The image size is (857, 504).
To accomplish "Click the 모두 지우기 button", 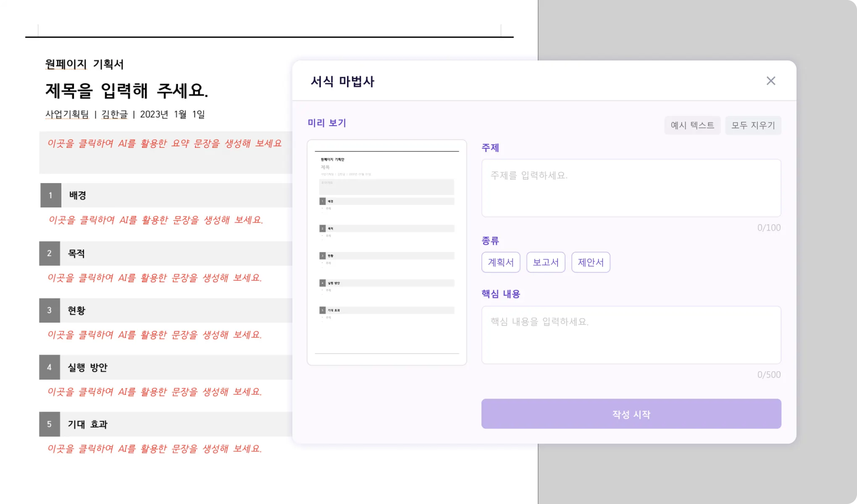I will (x=753, y=125).
